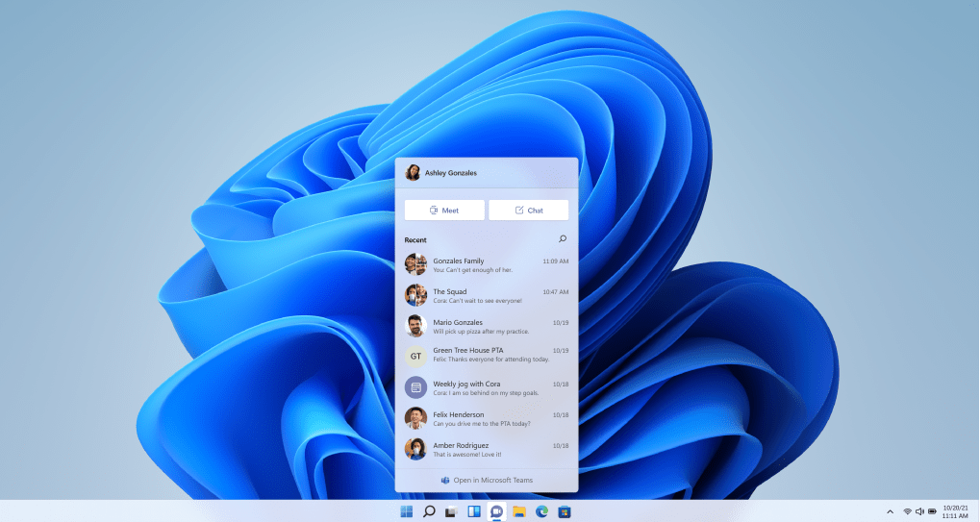The width and height of the screenshot is (980, 522).
Task: Start a new conversation with Chat button
Action: coord(529,210)
